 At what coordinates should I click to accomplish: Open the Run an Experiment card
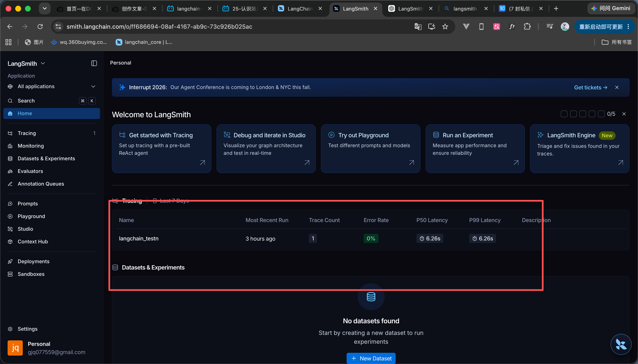[x=475, y=149]
